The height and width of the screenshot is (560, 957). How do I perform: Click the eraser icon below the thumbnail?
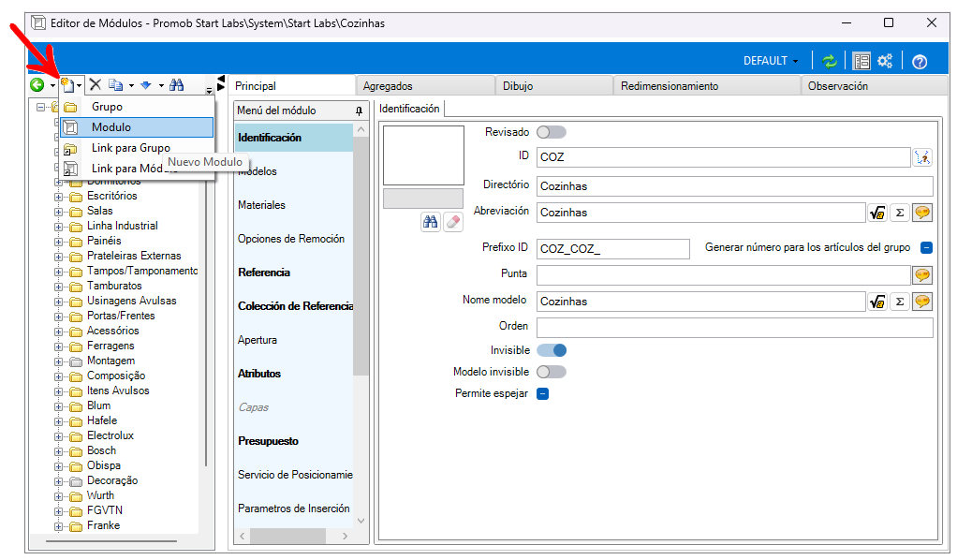tap(453, 222)
